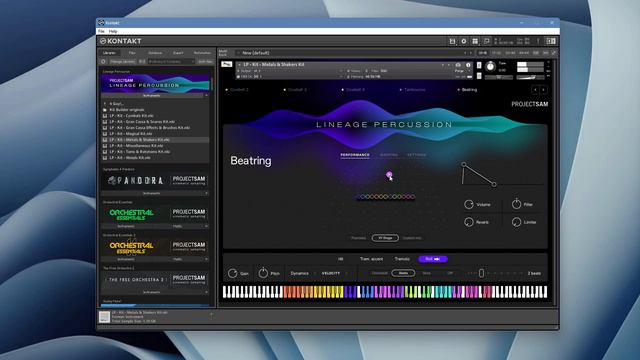The width and height of the screenshot is (640, 360).
Task: Go to next instrument page arrow
Action: click(x=543, y=90)
